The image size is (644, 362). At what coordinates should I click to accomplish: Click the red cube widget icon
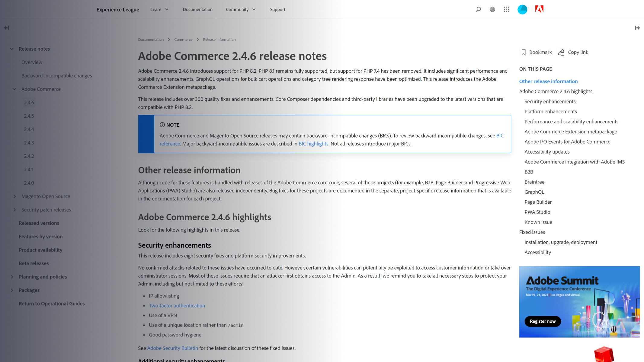click(604, 354)
